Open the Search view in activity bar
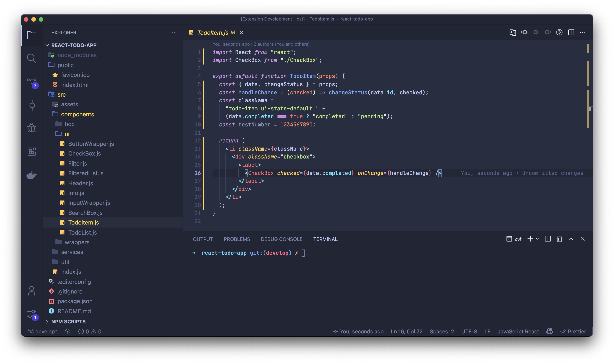Screen dimensions: 614x364 (31, 58)
